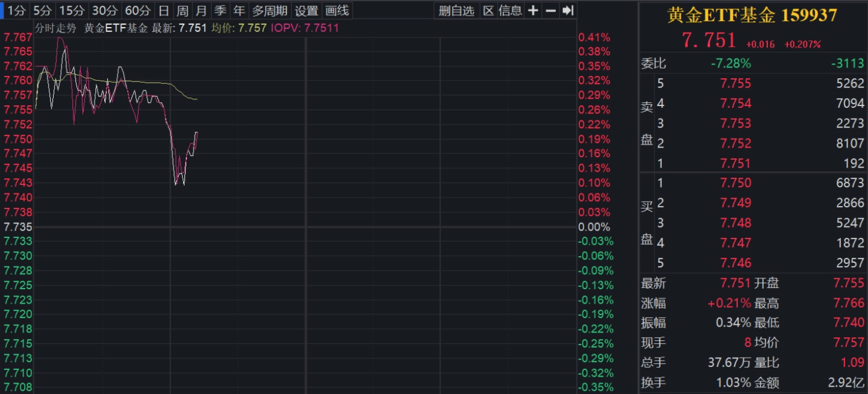Screen dimensions: 868x394
Task: Click the jump-to-end arrow icon
Action: point(567,10)
